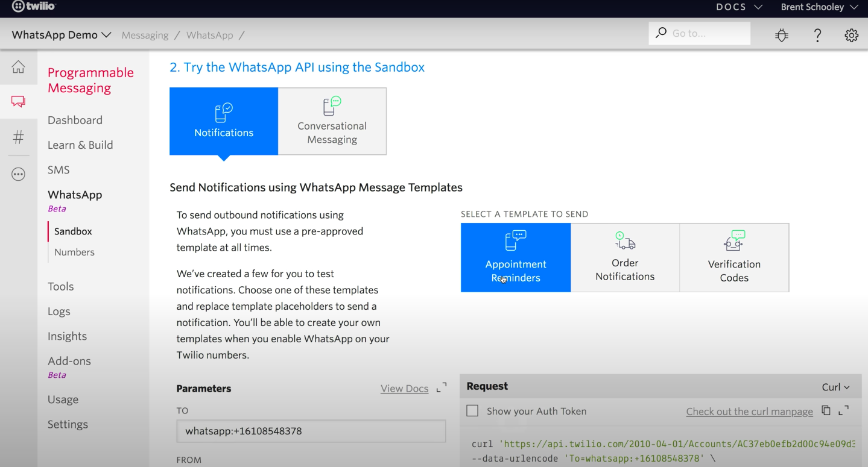Click the home icon in left rail
Viewport: 868px width, 467px height.
(x=18, y=67)
